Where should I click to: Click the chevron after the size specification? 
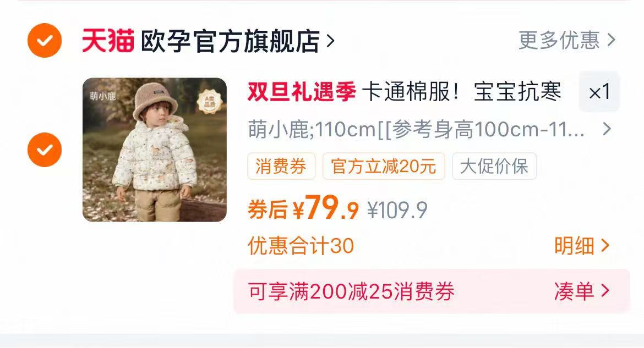pos(607,129)
